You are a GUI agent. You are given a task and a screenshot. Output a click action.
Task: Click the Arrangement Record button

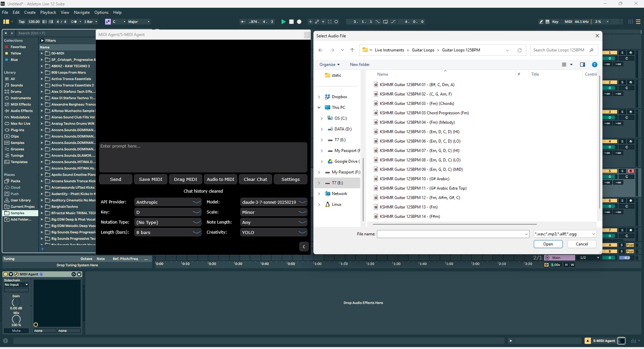tap(299, 22)
